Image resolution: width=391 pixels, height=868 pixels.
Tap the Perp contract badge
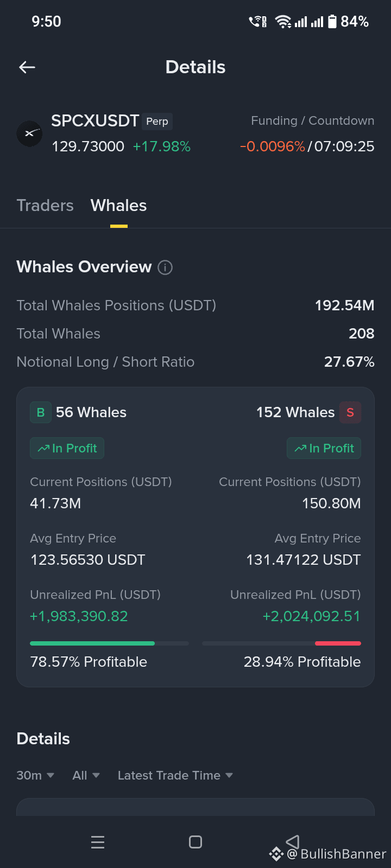157,122
